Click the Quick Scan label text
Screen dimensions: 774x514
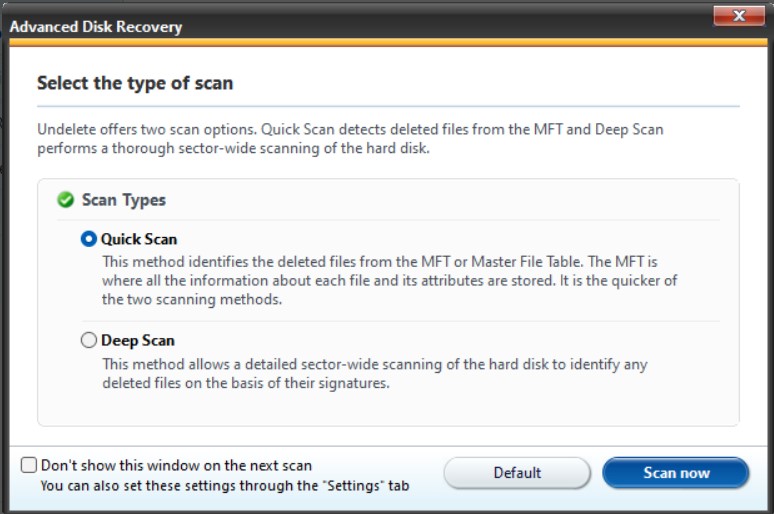(x=139, y=239)
